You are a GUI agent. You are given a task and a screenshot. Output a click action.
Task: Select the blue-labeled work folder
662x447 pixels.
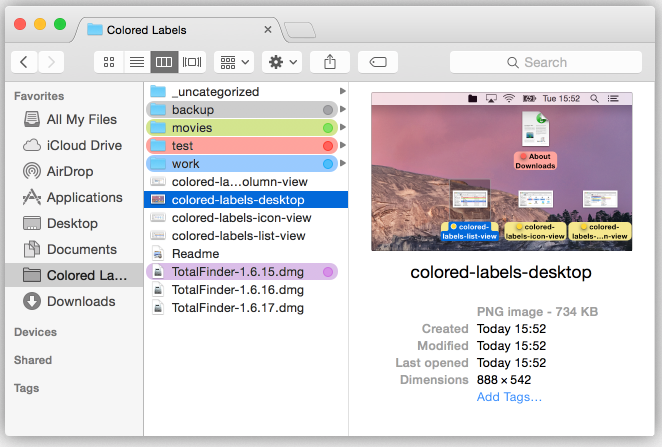click(242, 164)
